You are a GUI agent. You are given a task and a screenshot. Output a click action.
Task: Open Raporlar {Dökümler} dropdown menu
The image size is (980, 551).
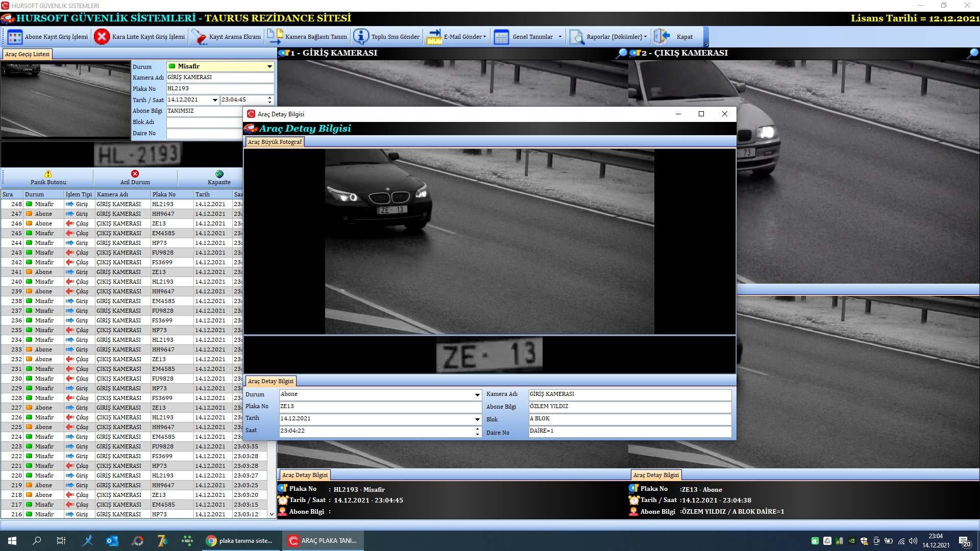click(646, 37)
